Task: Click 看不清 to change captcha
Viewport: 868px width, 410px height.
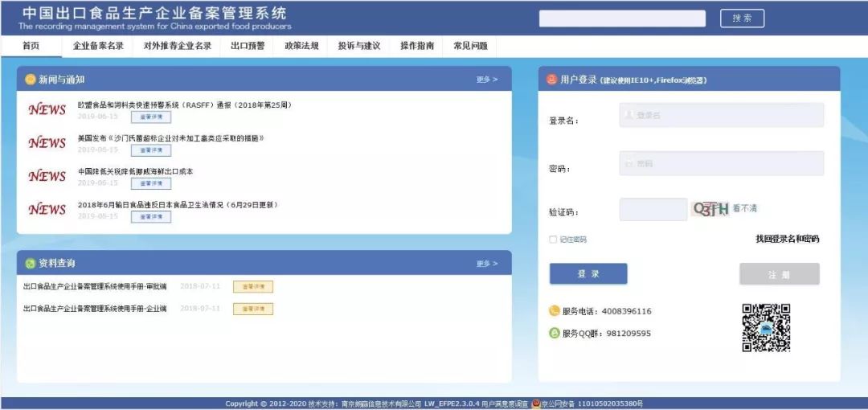Action: point(744,209)
